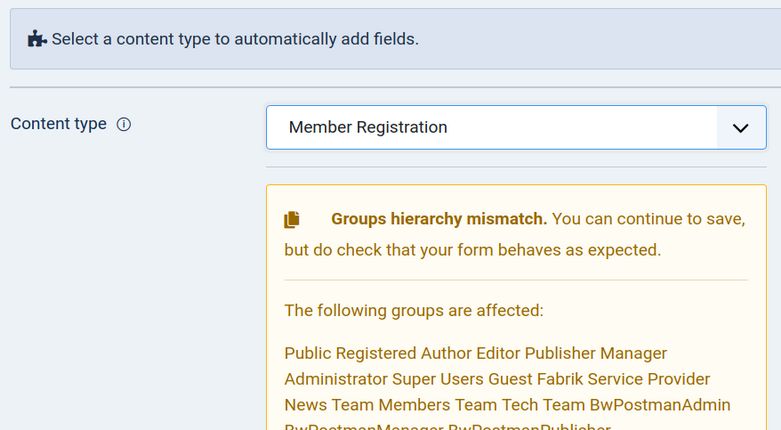The height and width of the screenshot is (430, 781).
Task: Click 'The following groups are affected:' text
Action: pyautogui.click(x=413, y=310)
